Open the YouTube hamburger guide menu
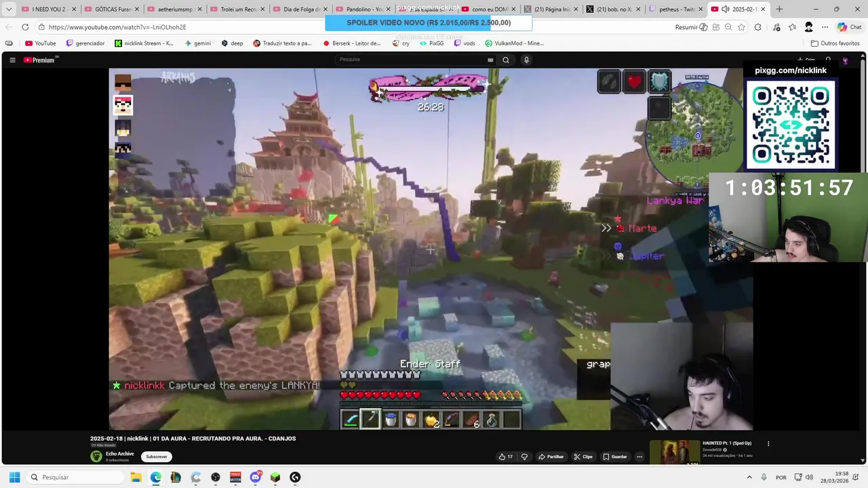This screenshot has height=488, width=868. pos(12,60)
